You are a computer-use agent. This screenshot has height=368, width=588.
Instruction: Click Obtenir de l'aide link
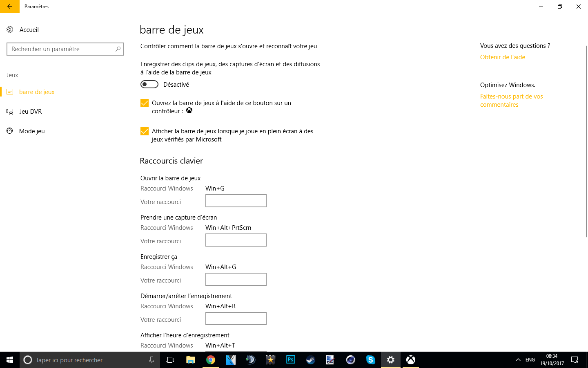point(503,57)
